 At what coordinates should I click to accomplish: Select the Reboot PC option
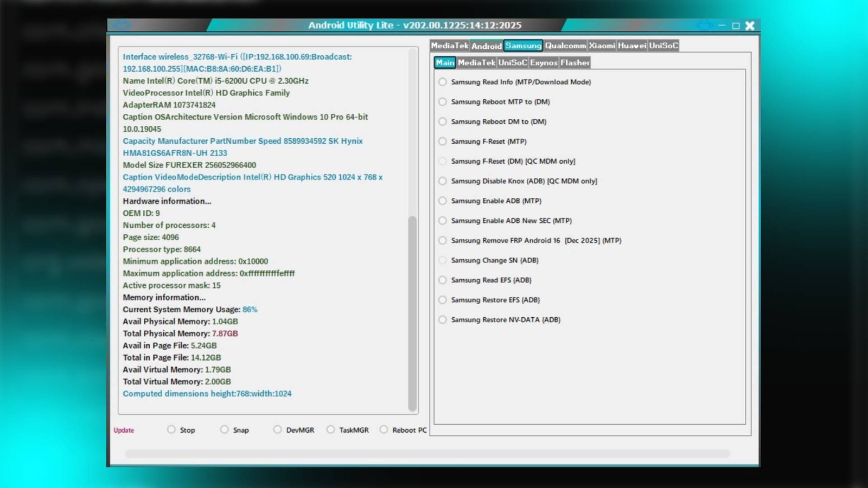383,429
